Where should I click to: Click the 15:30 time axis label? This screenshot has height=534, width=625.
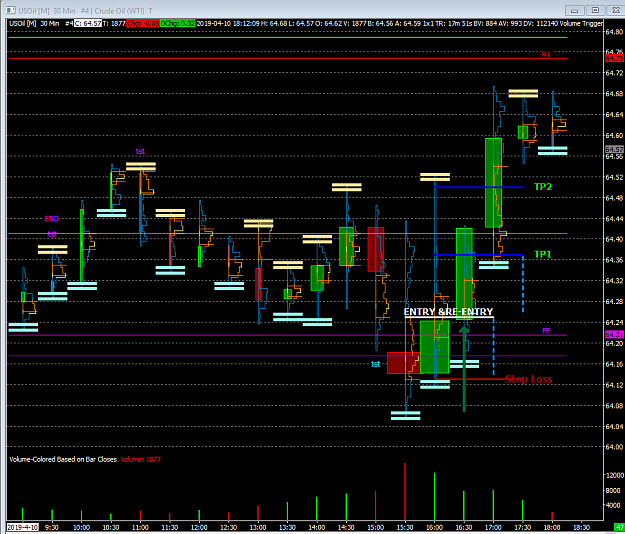405,527
